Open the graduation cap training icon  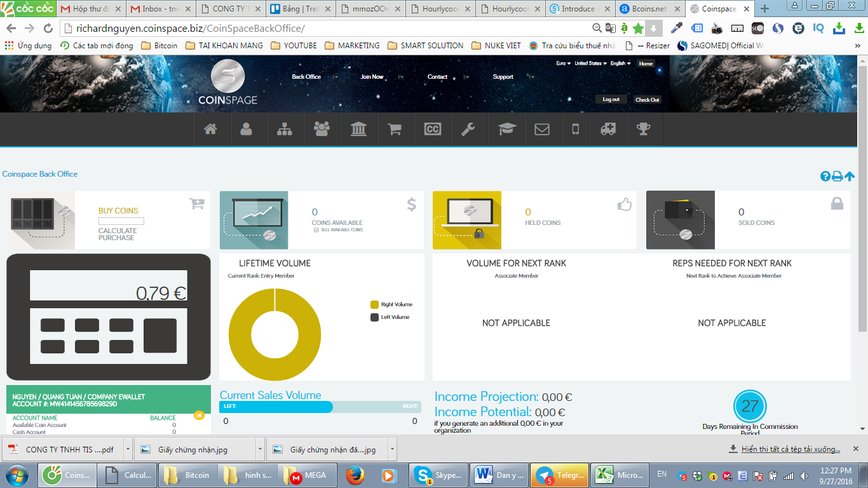[x=507, y=130]
